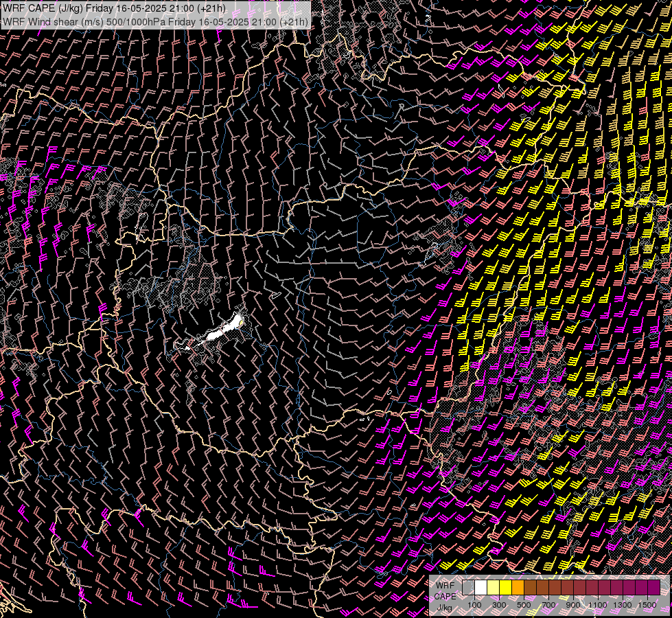
Task: Click the WRF CAPE title line
Action: click(114, 8)
